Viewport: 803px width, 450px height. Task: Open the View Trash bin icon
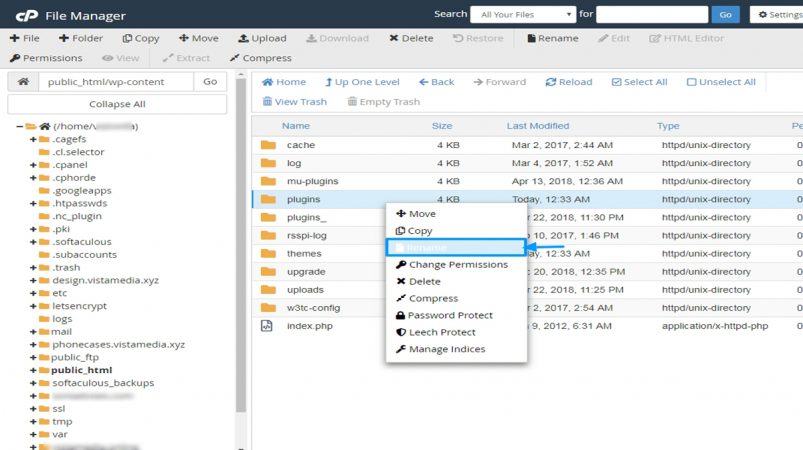tap(267, 101)
